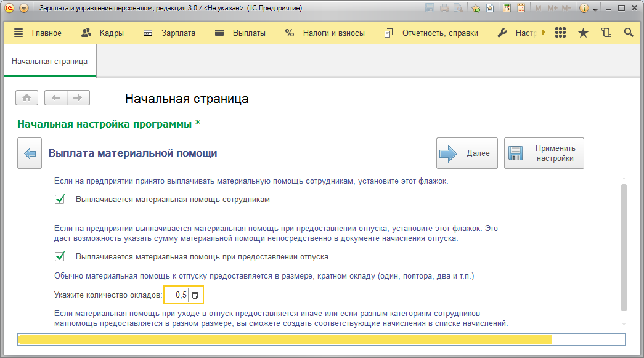Open the Кадры section

[x=103, y=33]
